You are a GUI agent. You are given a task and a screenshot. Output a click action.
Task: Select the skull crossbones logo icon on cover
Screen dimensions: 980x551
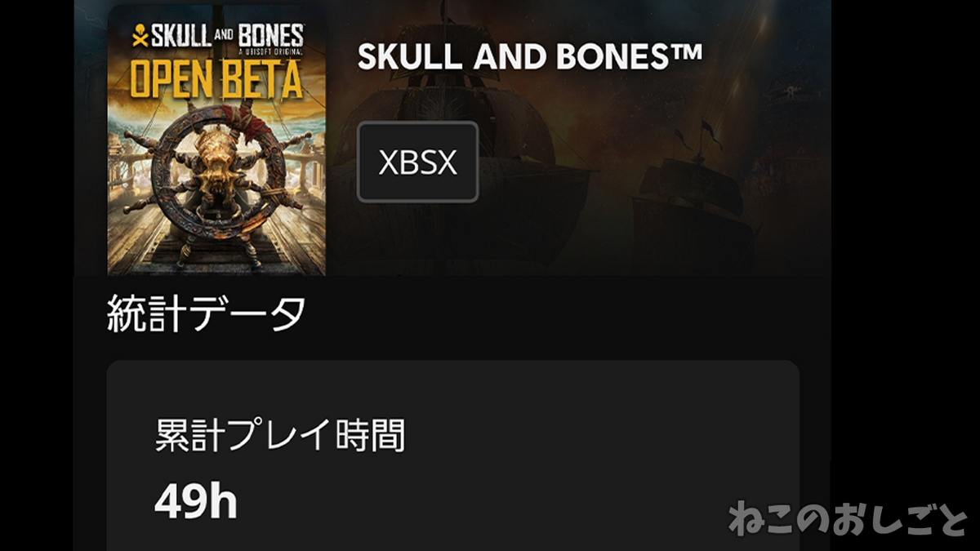(x=140, y=38)
